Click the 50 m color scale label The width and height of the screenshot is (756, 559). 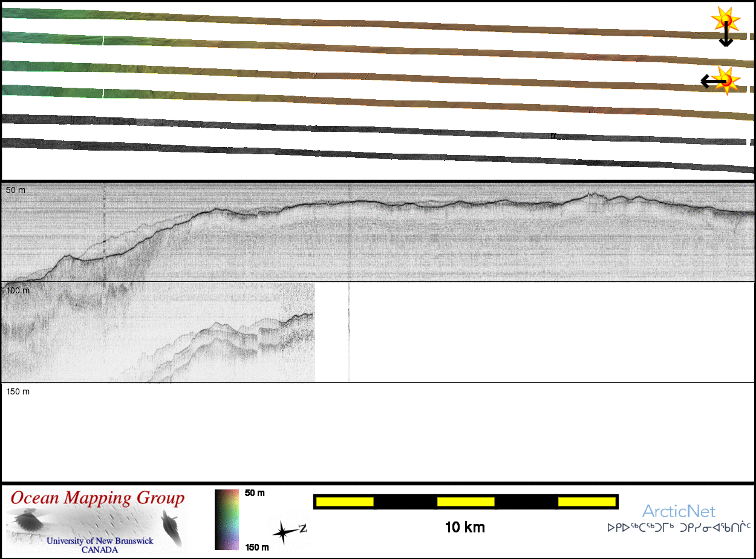[255, 493]
